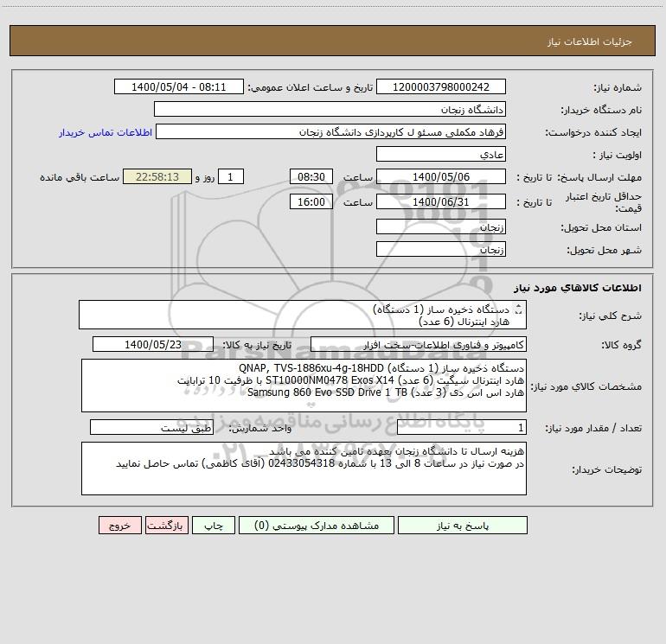Click the استان محل تحویل field
666x644 pixels.
click(x=441, y=226)
